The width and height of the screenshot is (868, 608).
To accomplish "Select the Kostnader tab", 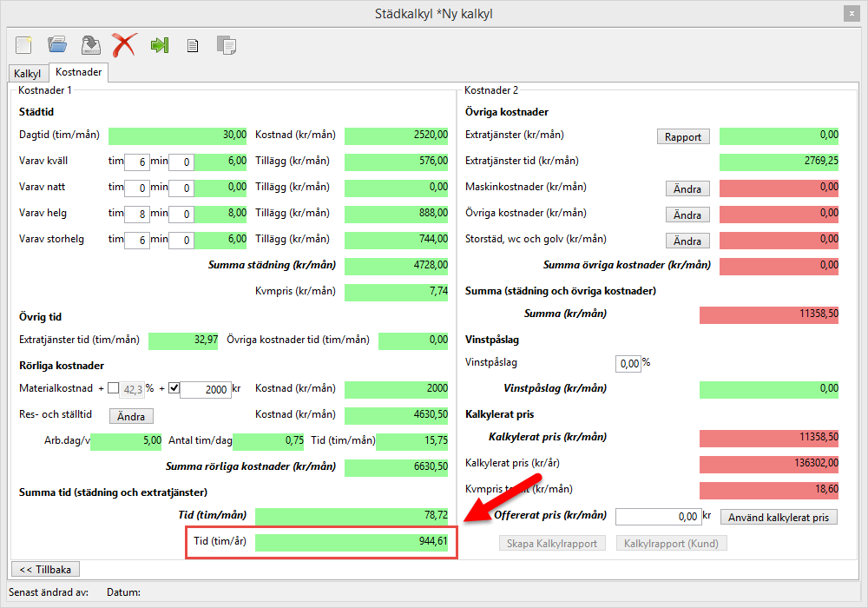I will 79,73.
